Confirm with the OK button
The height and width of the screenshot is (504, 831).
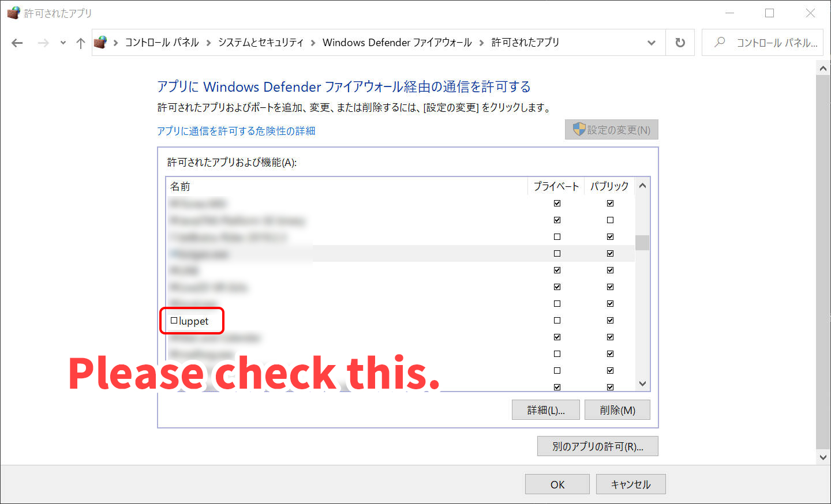(557, 484)
